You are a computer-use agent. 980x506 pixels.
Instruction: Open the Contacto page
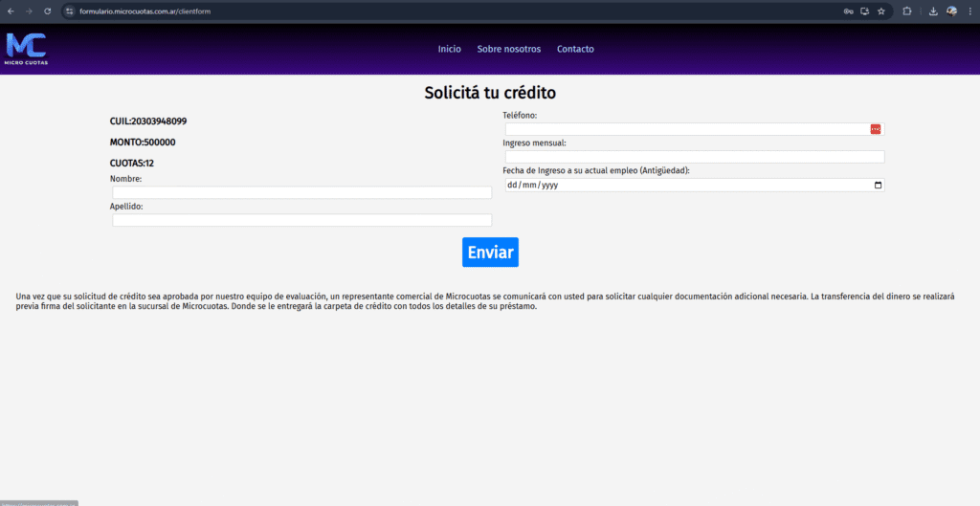click(x=575, y=49)
